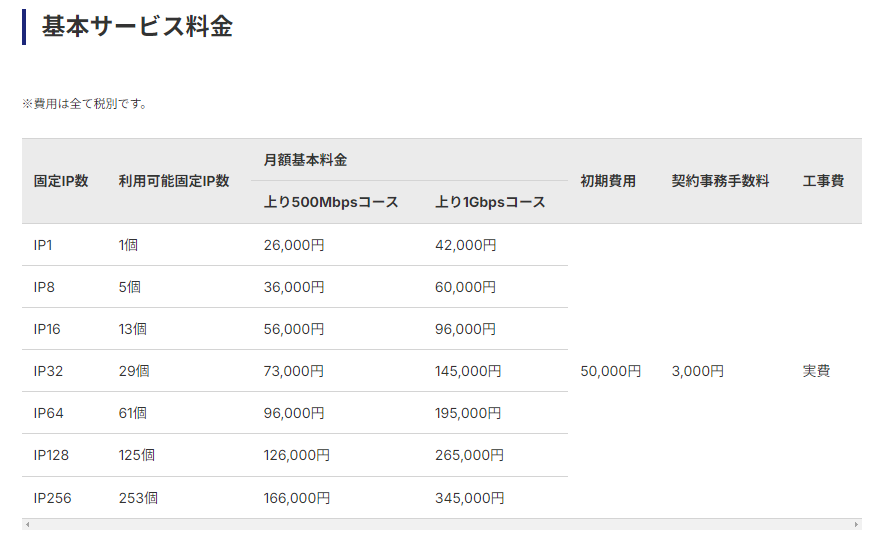Screen dimensions: 872x537
Task: Select the IP8 row label
Action: 44,287
